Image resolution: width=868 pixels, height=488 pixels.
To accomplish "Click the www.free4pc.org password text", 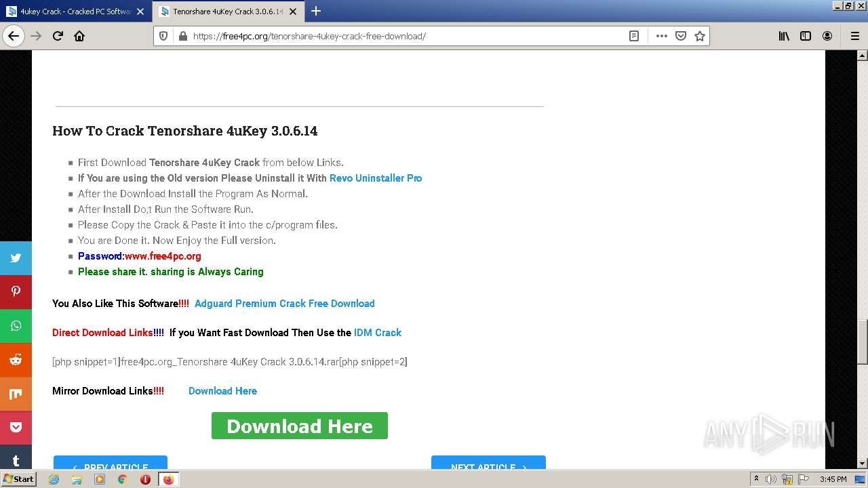I will tap(163, 256).
